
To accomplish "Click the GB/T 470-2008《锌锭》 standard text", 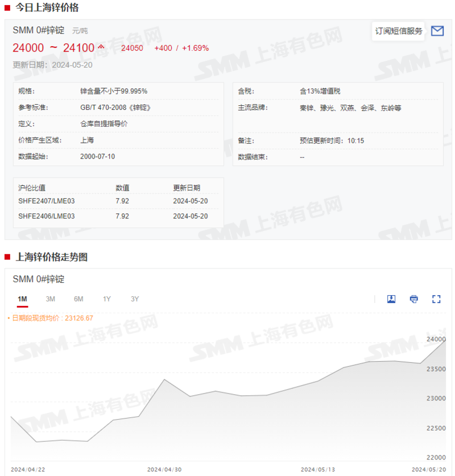I will (x=115, y=107).
